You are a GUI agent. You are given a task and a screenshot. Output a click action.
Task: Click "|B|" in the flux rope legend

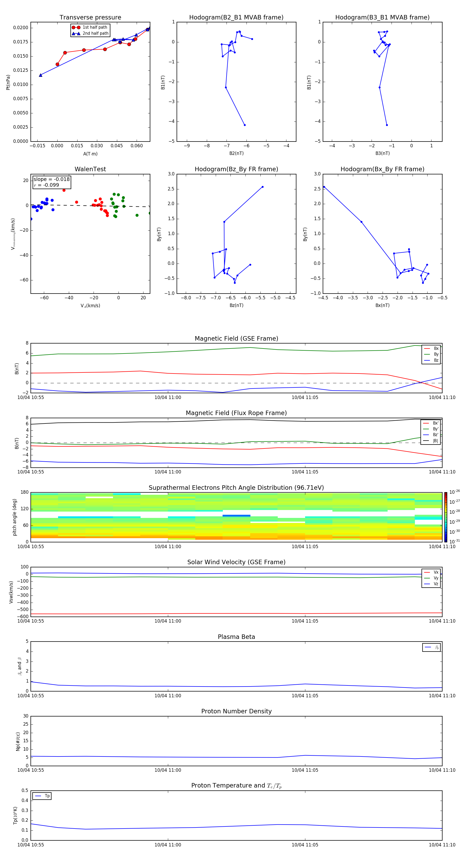click(435, 441)
